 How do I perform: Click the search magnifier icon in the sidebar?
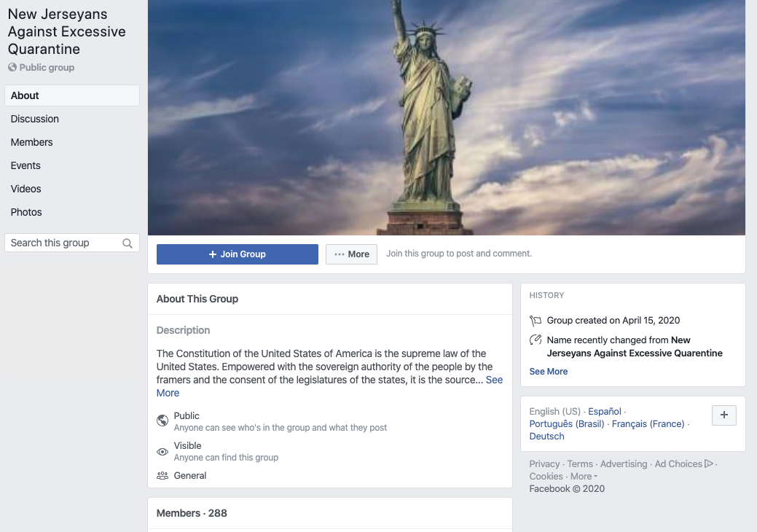tap(128, 243)
